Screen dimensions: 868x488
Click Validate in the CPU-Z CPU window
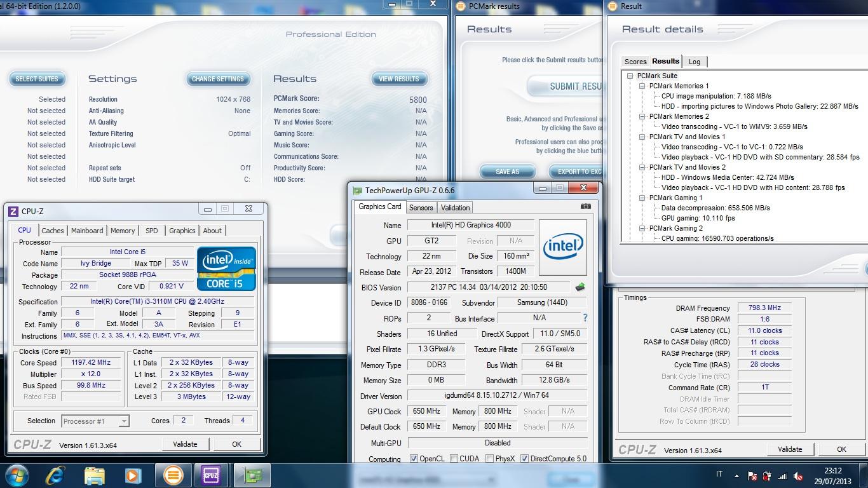pyautogui.click(x=185, y=444)
